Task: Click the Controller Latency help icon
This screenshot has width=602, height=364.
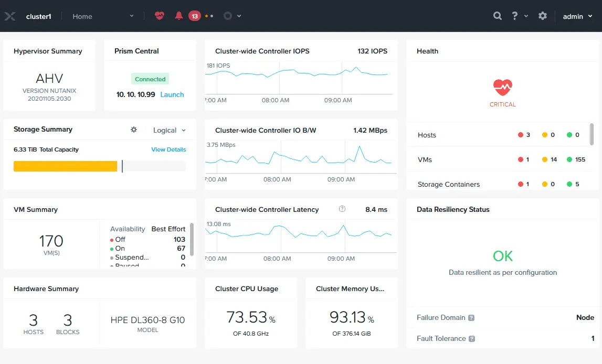Action: pos(342,209)
